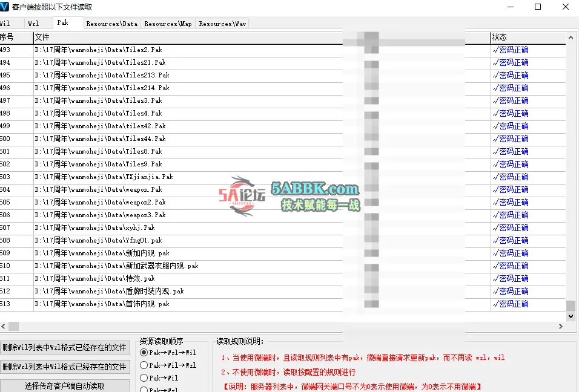
Task: Select row Tiles4.Pak file path
Action: click(98, 113)
